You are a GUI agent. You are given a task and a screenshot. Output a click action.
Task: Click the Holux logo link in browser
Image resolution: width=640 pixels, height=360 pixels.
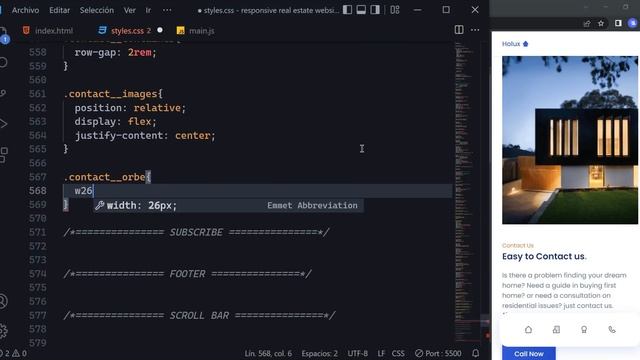click(515, 44)
